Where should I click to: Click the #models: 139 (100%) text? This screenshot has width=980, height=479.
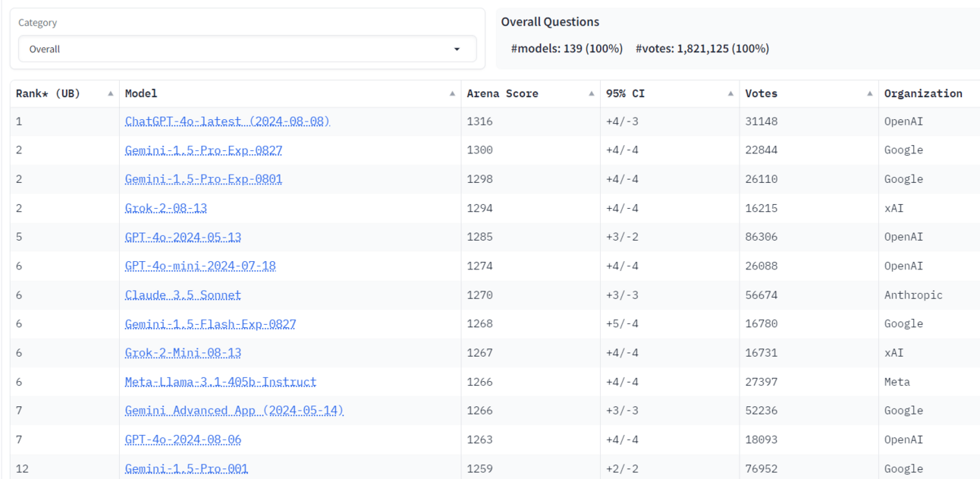pos(567,49)
